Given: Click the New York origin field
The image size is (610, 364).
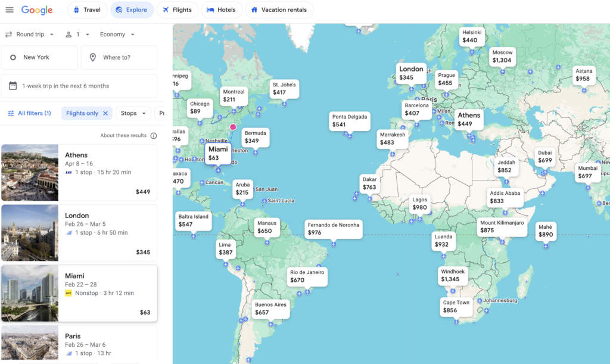Looking at the screenshot, I should point(39,57).
